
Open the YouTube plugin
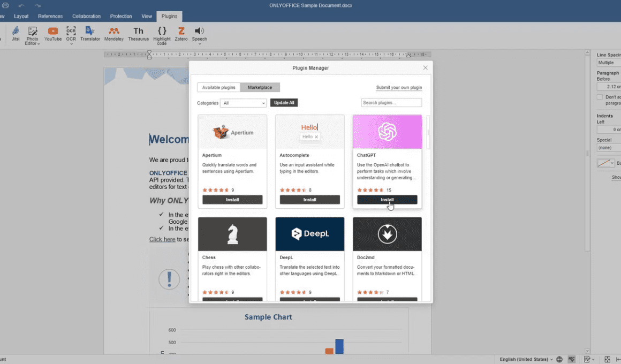point(52,34)
